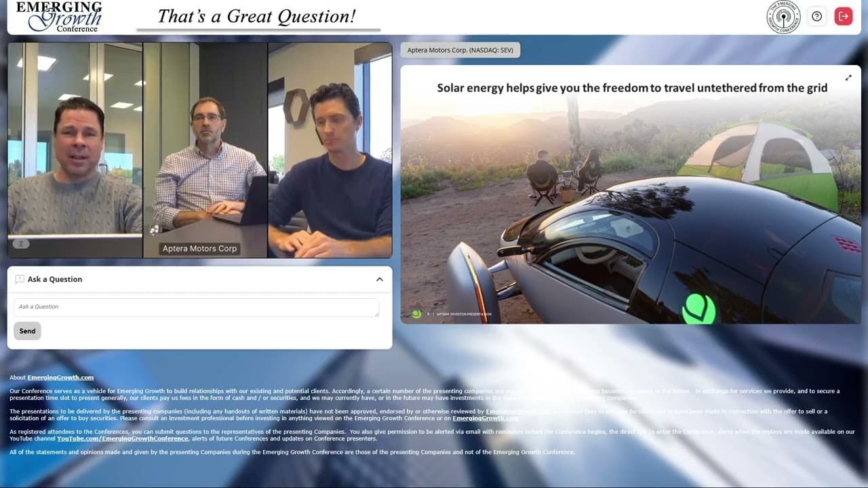
Task: Focus the Ask a Question input field
Action: 196,307
